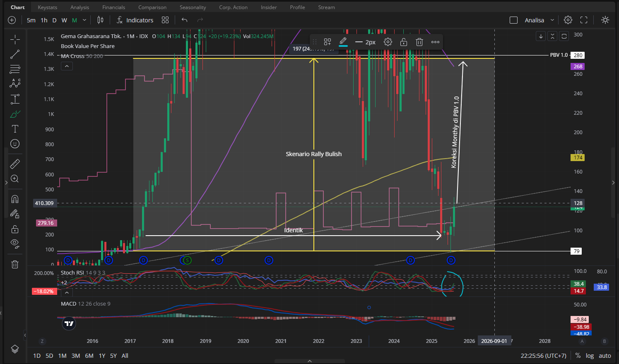
Task: Open the Analisa layout dropdown
Action: click(x=539, y=20)
